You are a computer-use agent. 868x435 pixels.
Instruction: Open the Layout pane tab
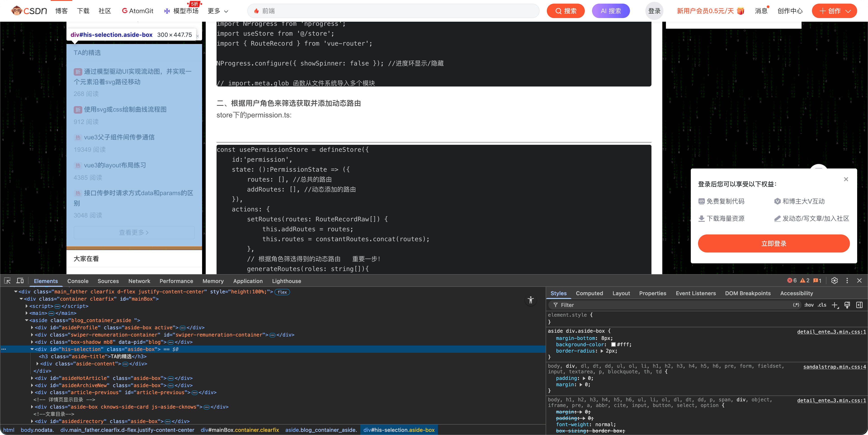coord(621,293)
